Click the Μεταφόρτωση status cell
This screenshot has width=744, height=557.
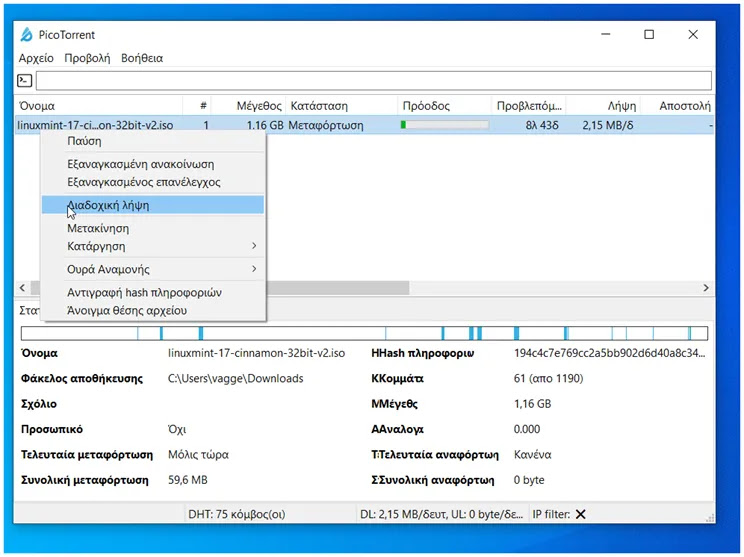[x=326, y=125]
